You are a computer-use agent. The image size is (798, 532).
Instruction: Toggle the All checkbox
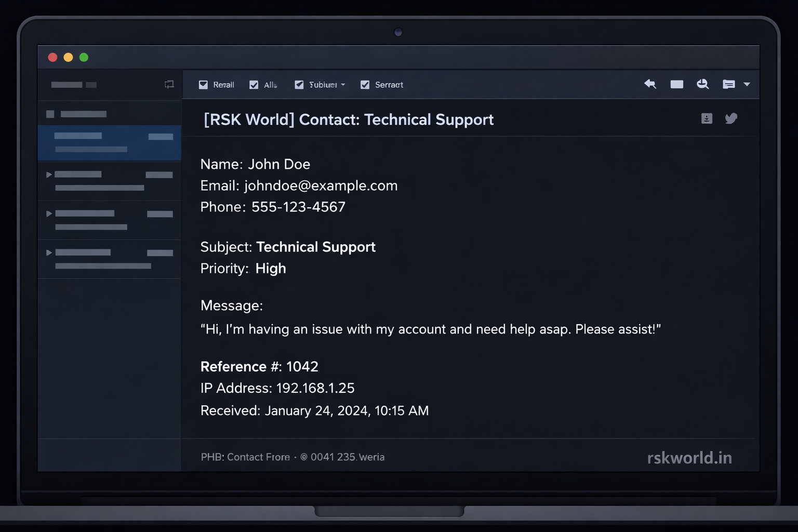coord(254,84)
